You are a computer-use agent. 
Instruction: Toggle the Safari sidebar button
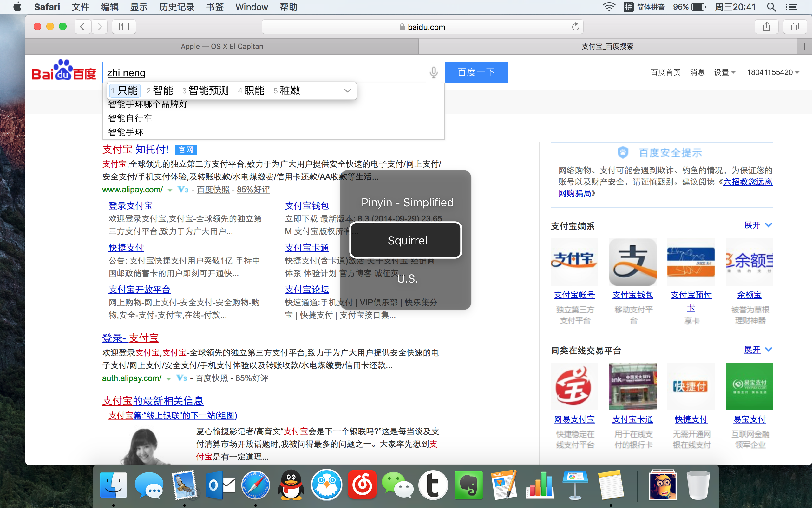pyautogui.click(x=124, y=27)
